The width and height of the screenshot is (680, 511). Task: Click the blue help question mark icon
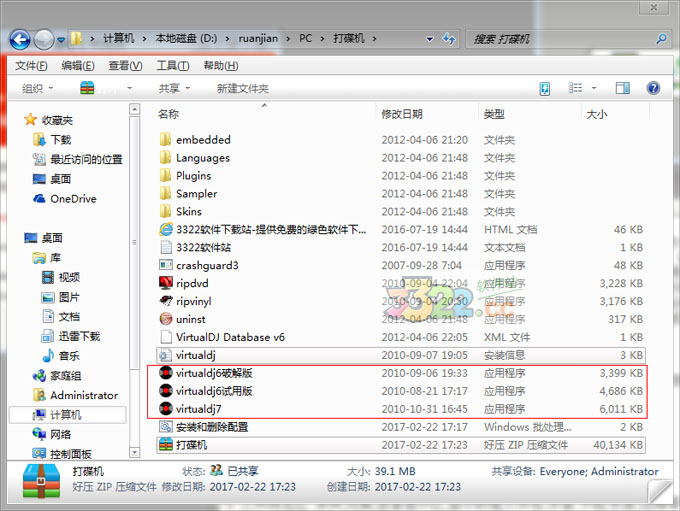653,88
